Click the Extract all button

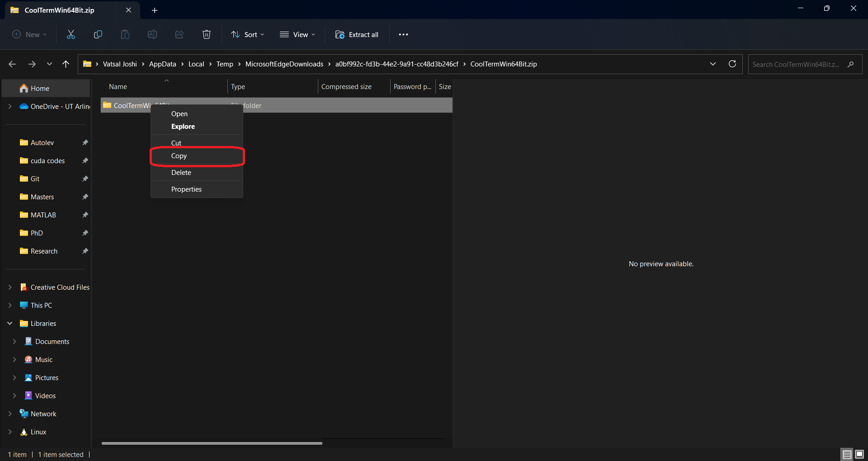click(357, 34)
